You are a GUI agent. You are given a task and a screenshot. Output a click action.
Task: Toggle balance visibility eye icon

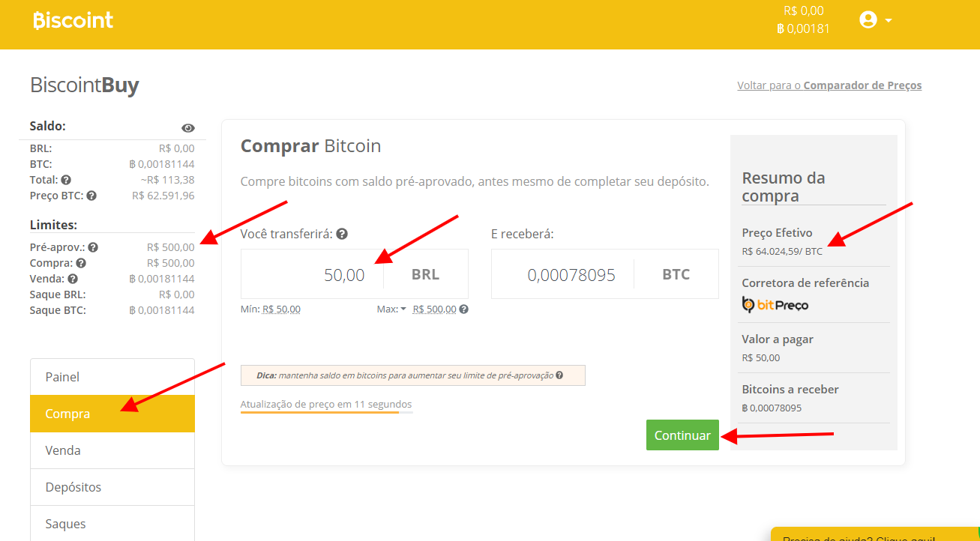click(188, 128)
